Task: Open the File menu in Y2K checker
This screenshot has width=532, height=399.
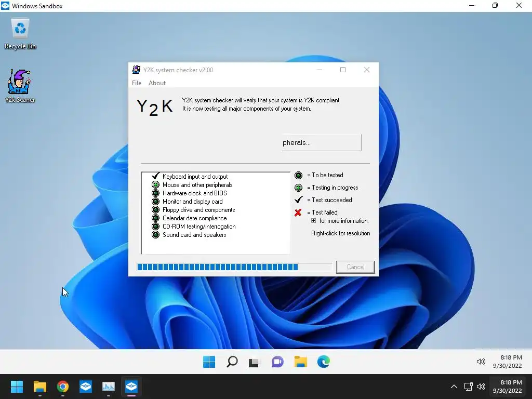Action: 137,83
